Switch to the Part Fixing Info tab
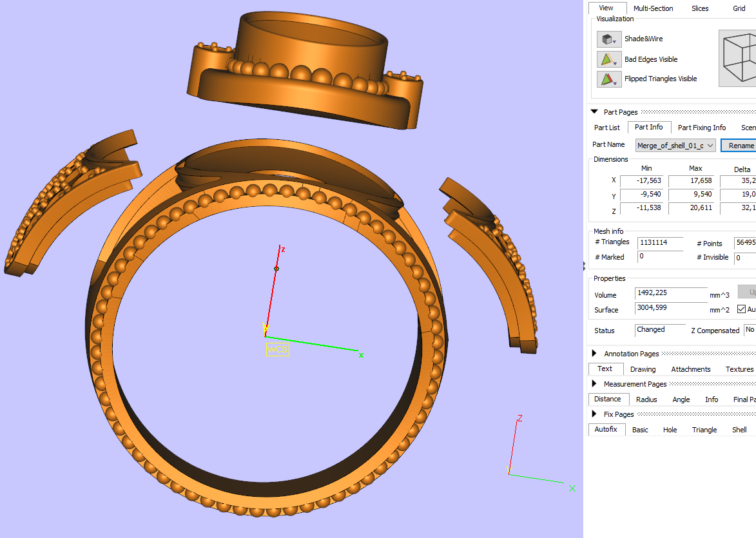This screenshot has width=756, height=538. point(701,128)
